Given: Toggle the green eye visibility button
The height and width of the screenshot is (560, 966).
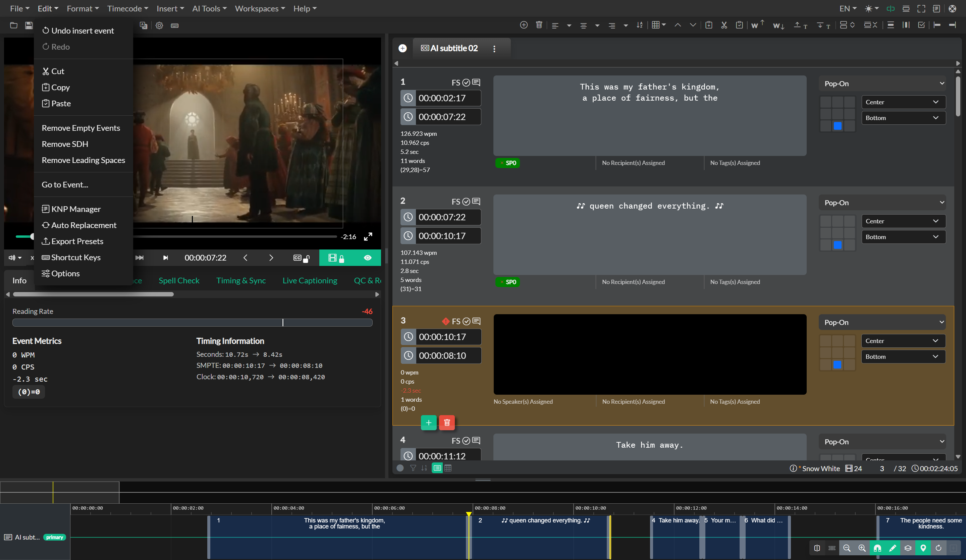Looking at the screenshot, I should (x=368, y=258).
